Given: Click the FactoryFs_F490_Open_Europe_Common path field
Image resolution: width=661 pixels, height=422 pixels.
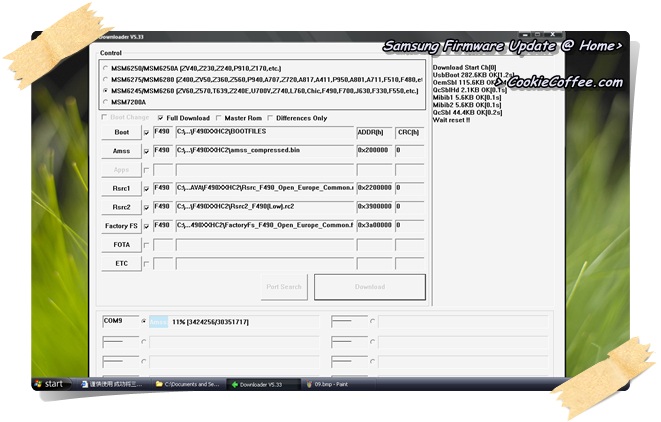Looking at the screenshot, I should (x=265, y=226).
